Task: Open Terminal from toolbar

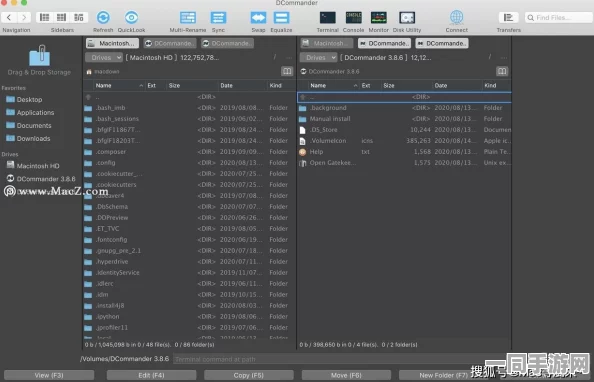Action: click(x=328, y=17)
